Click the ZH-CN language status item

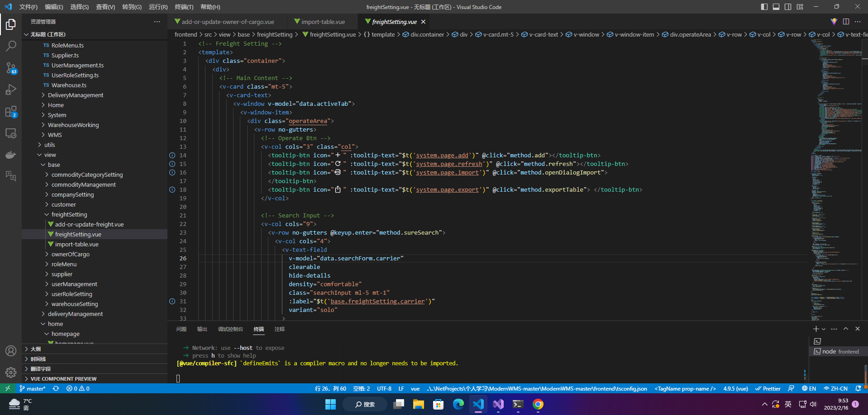[x=836, y=388]
